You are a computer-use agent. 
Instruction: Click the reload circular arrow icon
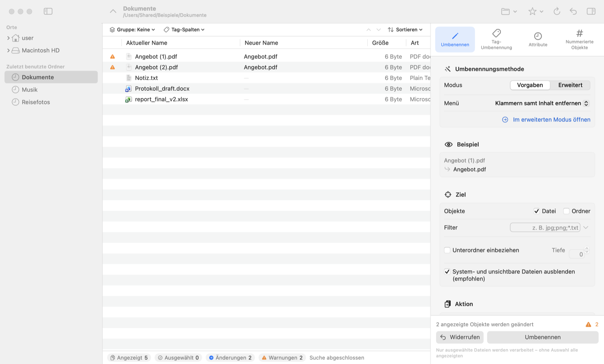click(557, 11)
